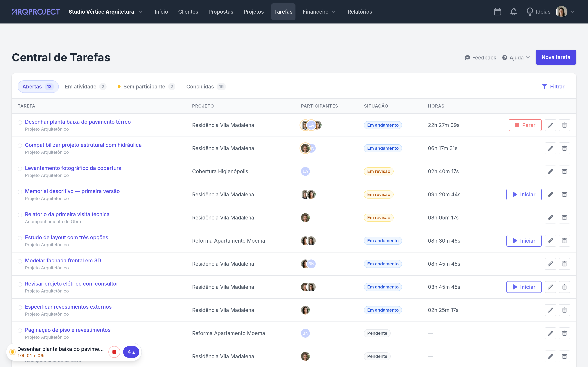The image size is (588, 367).
Task: Start timer with Iniciar on Estudo de layout
Action: click(x=524, y=241)
